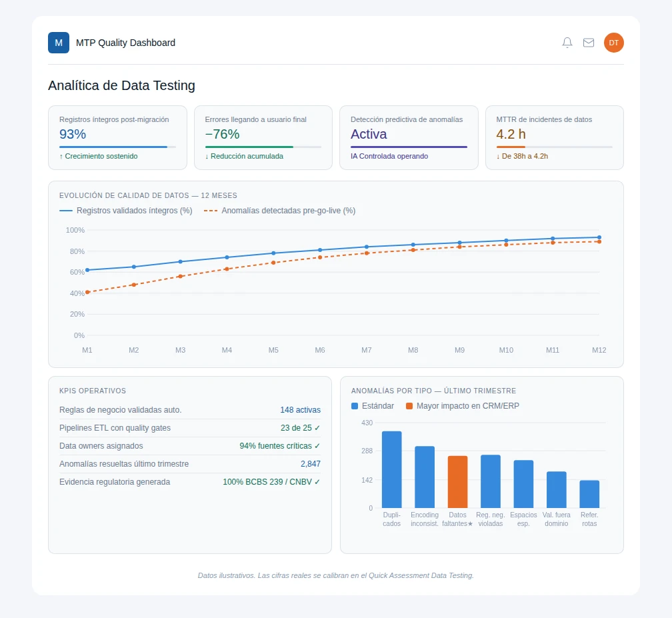This screenshot has width=672, height=618.
Task: Click the 4.2 h orange progress bar
Action: coord(554,147)
